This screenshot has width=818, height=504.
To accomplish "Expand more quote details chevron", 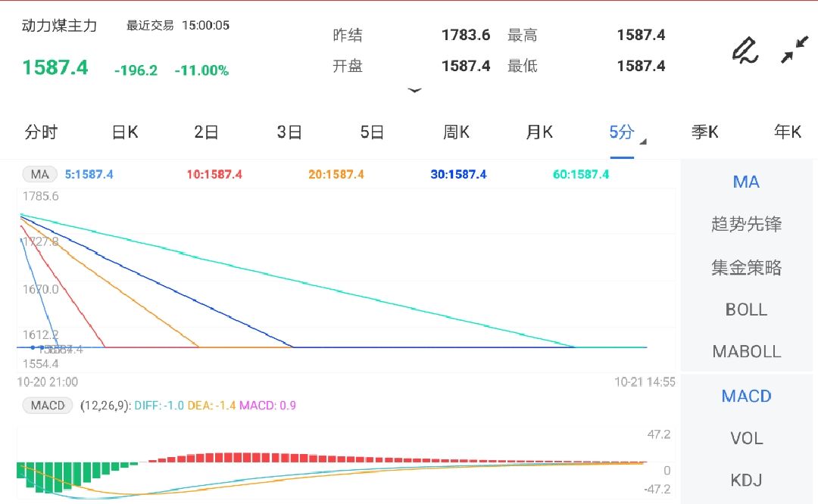I will tap(415, 91).
